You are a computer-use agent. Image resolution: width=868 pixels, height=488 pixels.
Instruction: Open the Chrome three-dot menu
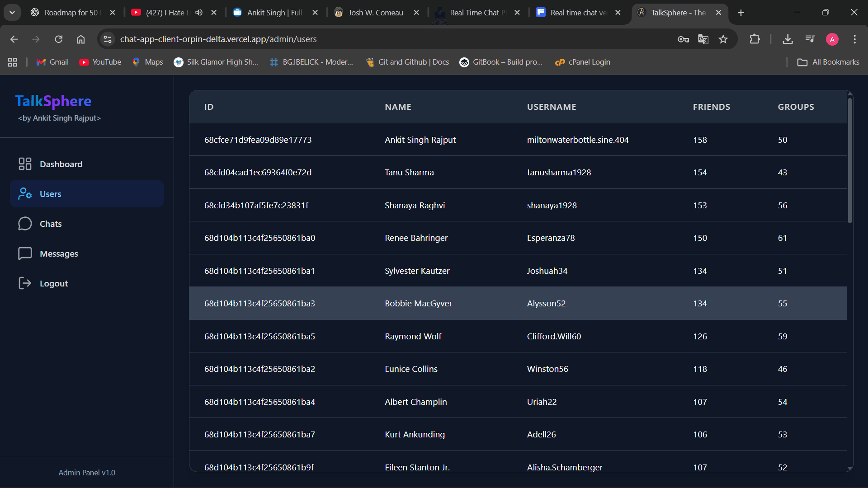[854, 39]
